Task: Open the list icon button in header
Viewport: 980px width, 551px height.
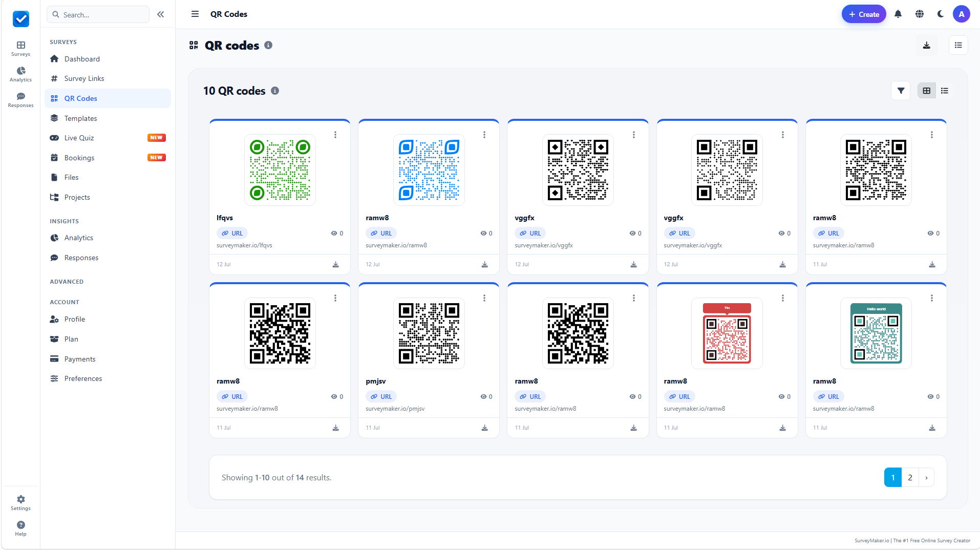Action: pos(958,45)
